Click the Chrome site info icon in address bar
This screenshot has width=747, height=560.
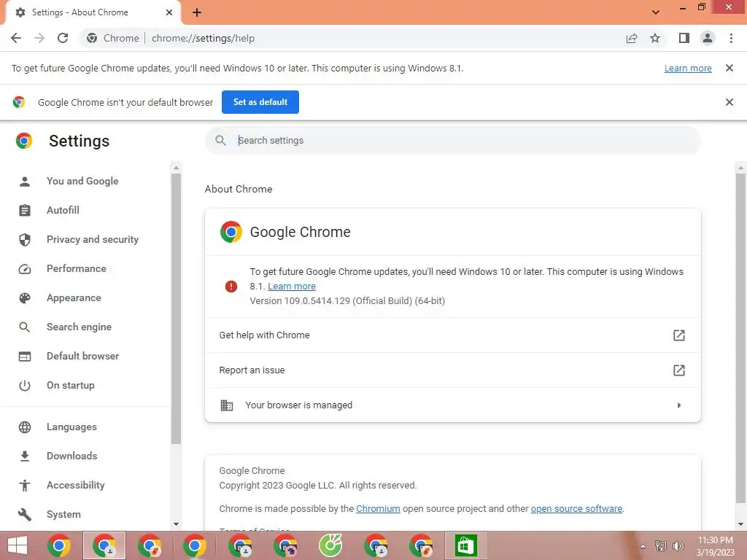[x=92, y=38]
